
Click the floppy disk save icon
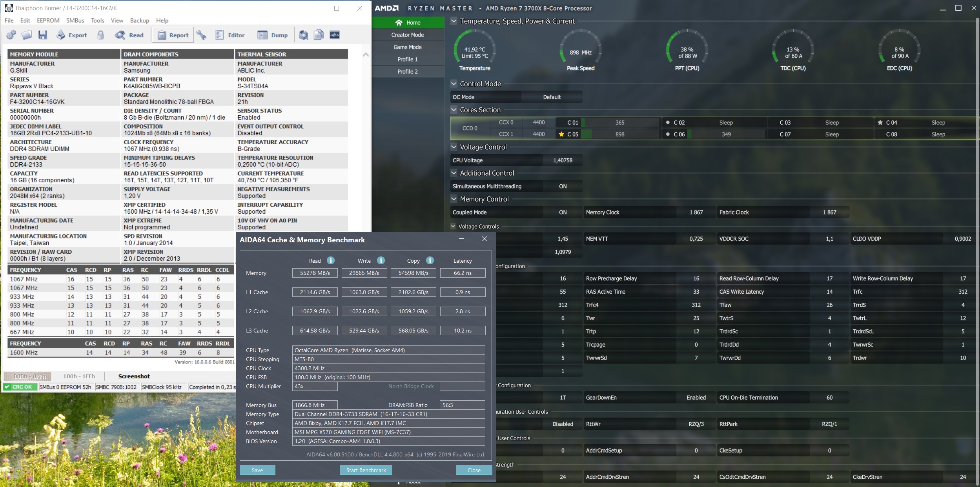point(42,35)
